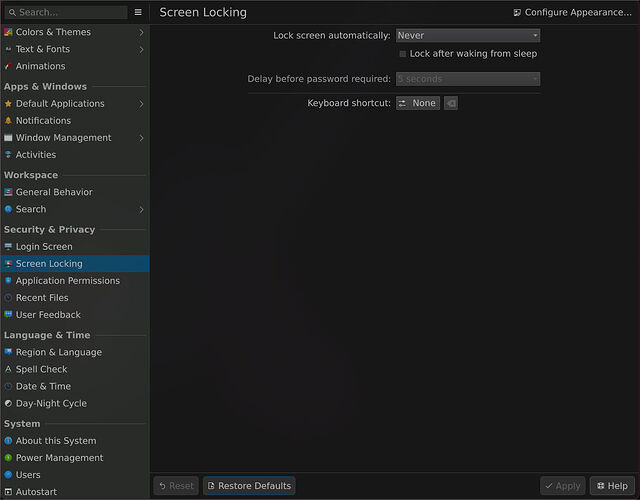Click the Users icon
Viewport: 640px width, 500px height.
(x=8, y=475)
